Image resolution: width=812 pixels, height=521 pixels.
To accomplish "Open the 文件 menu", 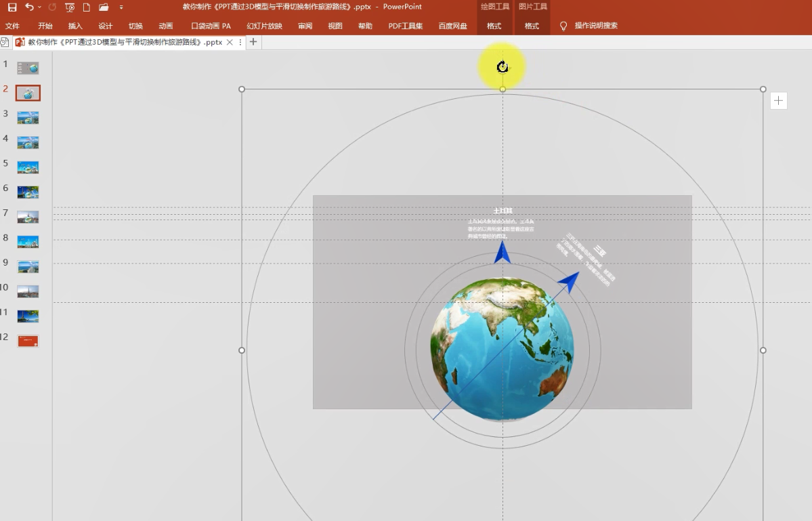I will pyautogui.click(x=12, y=26).
